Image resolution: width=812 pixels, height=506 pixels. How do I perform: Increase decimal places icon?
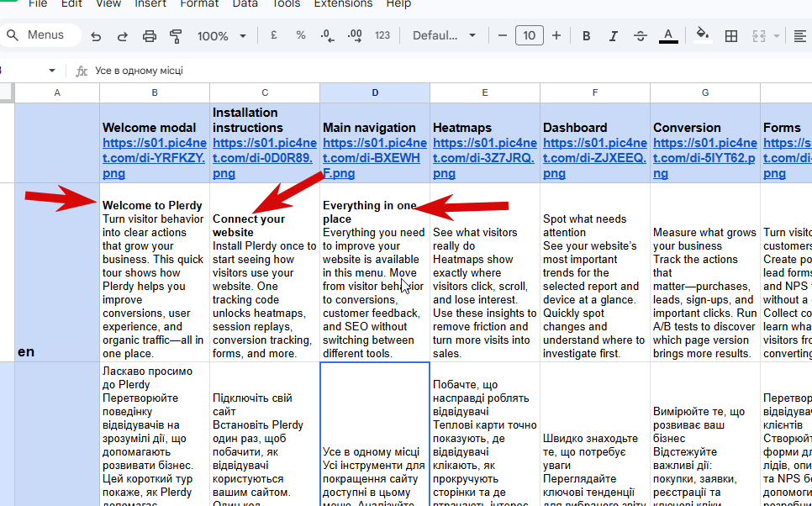coord(355,35)
